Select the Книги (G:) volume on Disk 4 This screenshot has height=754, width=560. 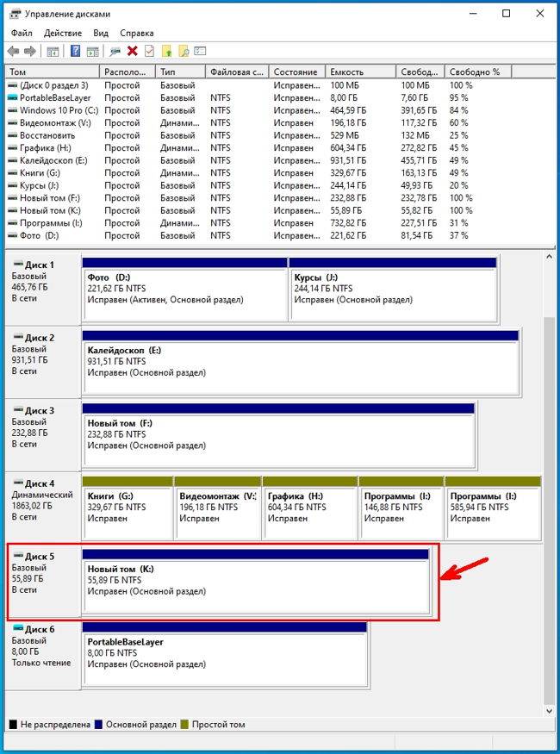[x=128, y=508]
